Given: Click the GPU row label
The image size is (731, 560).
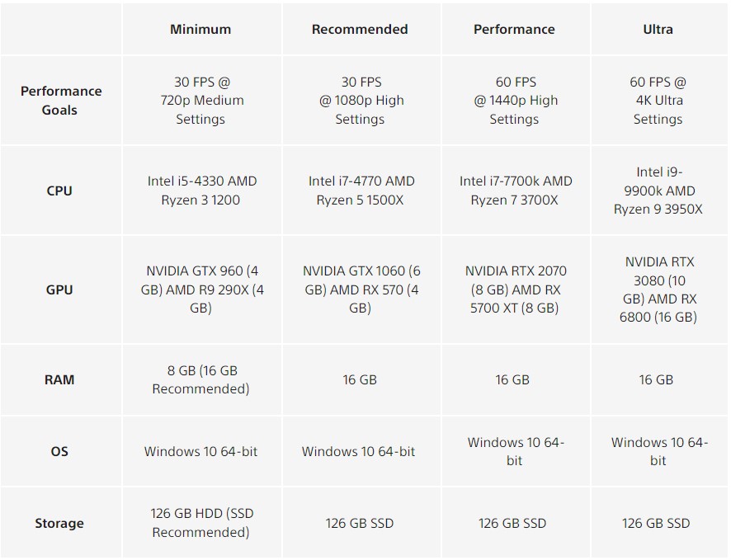Looking at the screenshot, I should click(x=59, y=289).
